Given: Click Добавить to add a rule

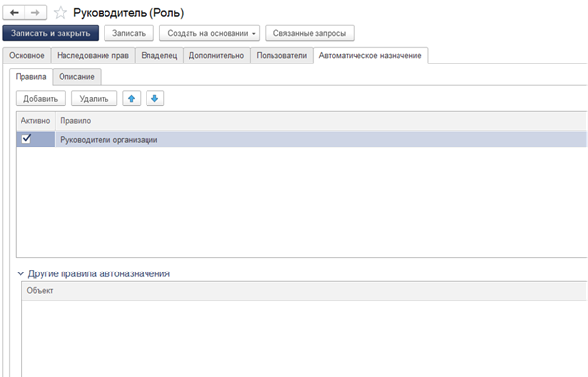Looking at the screenshot, I should [40, 99].
